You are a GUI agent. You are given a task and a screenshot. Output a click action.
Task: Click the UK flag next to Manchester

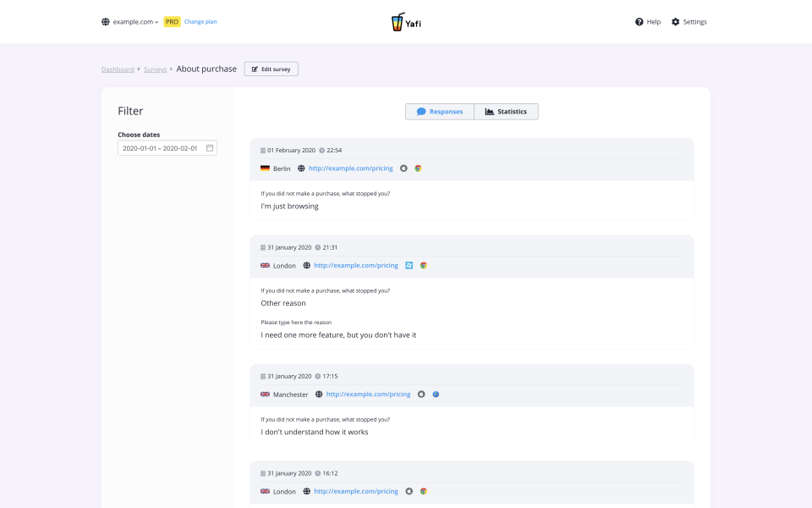point(265,394)
